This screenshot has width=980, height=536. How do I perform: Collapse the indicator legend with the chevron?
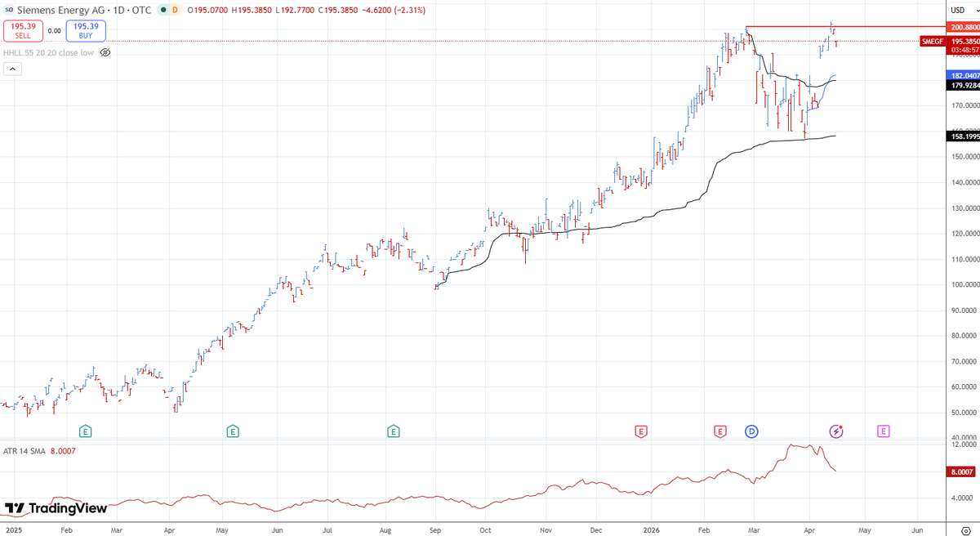click(x=13, y=69)
